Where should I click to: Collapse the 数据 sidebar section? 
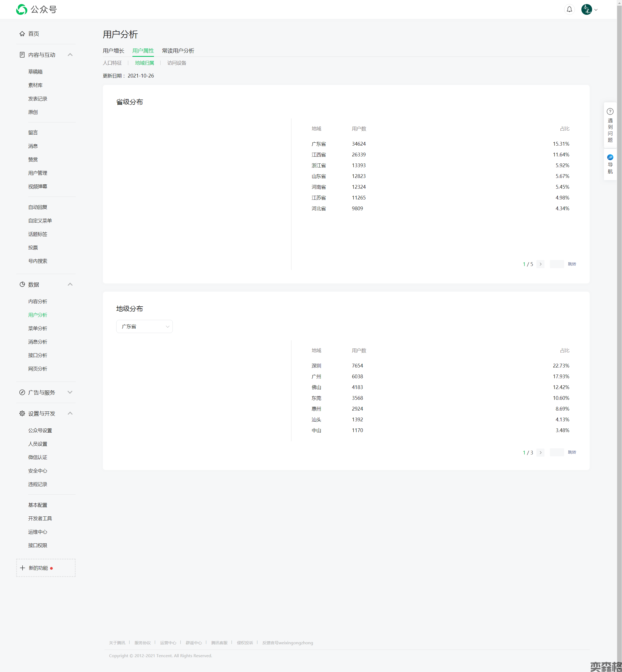tap(70, 285)
